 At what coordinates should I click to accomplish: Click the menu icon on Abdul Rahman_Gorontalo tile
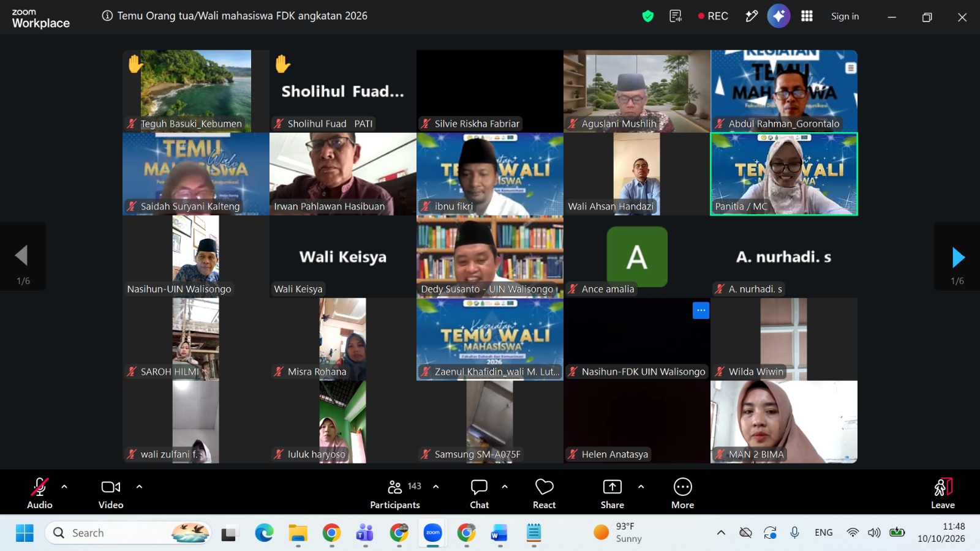pyautogui.click(x=851, y=68)
